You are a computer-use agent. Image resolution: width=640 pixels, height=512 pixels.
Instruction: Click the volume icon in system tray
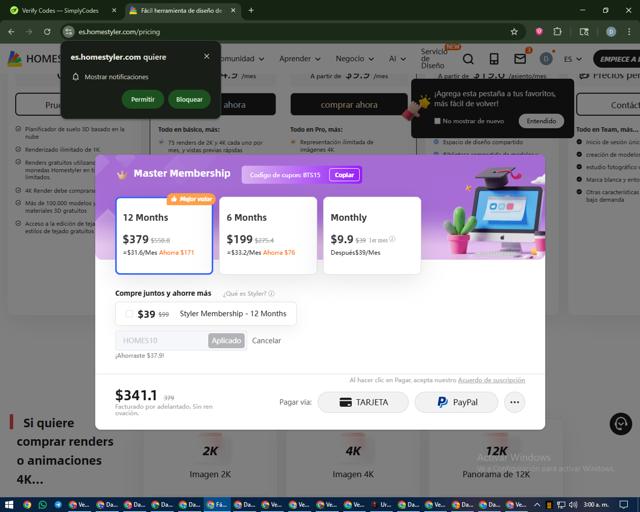(x=573, y=505)
